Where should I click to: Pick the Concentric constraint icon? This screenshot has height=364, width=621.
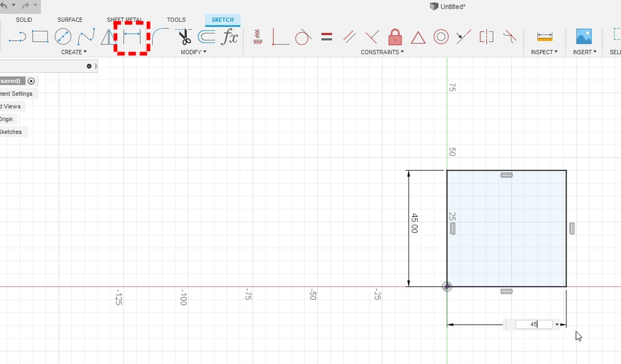(x=441, y=37)
